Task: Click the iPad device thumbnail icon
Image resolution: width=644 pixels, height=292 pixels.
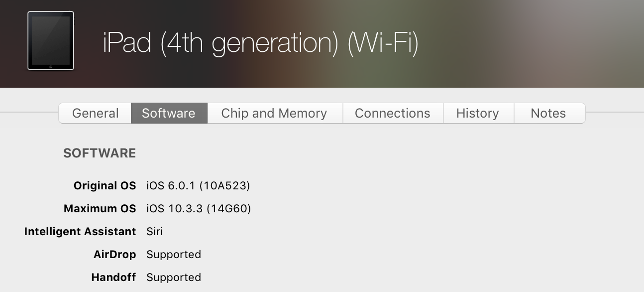Action: tap(51, 41)
